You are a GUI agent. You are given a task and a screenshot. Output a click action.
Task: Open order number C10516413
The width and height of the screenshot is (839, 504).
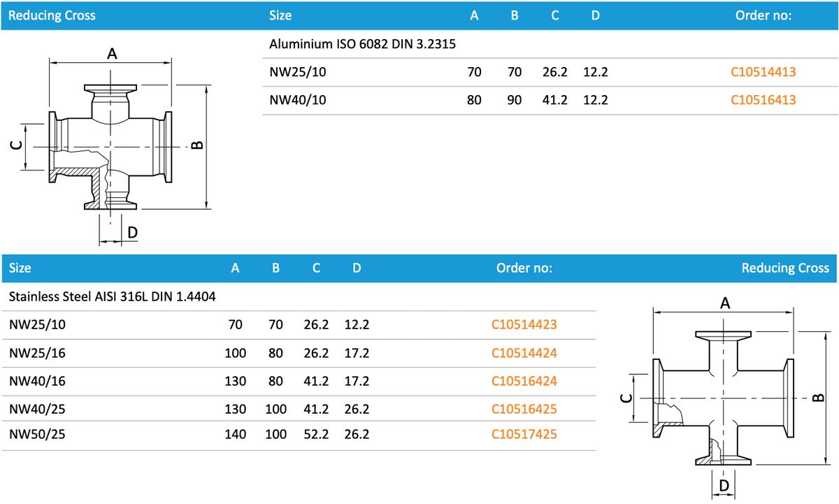[x=763, y=100]
